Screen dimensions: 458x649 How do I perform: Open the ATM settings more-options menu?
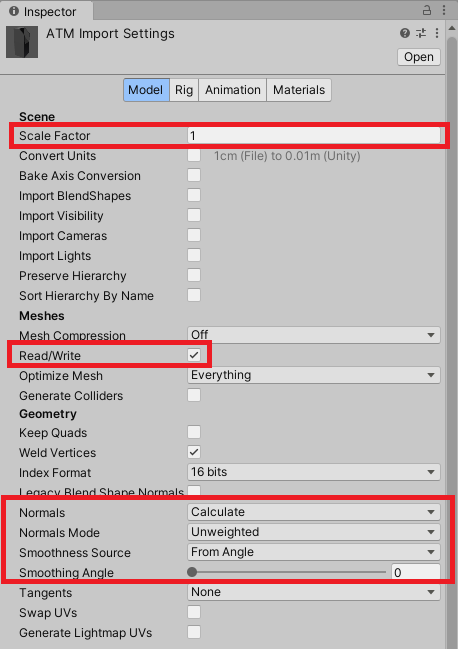click(x=437, y=33)
